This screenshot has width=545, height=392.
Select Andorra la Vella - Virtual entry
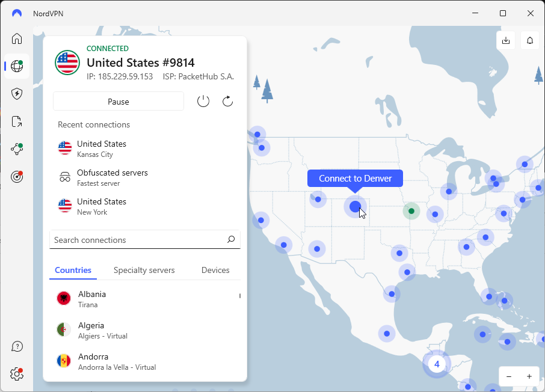coord(145,361)
